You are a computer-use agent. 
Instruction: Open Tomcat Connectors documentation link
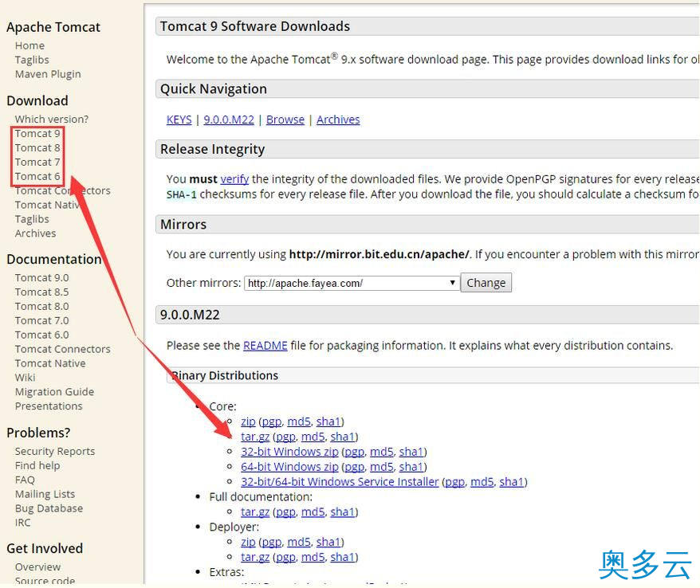pyautogui.click(x=62, y=349)
